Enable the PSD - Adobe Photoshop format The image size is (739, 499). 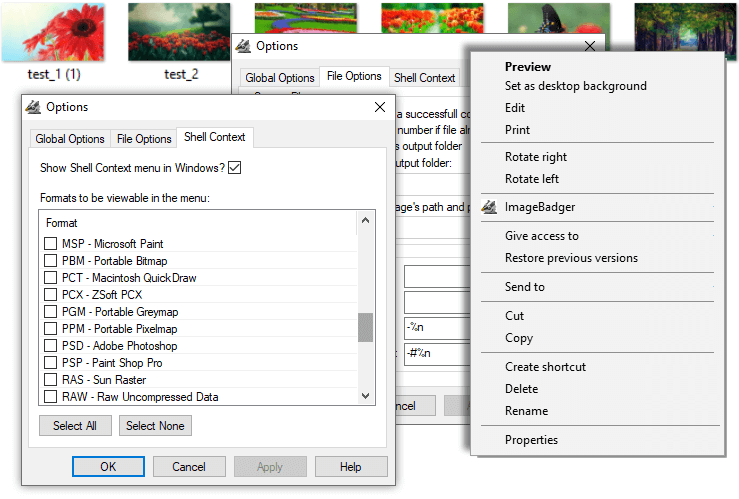click(51, 346)
